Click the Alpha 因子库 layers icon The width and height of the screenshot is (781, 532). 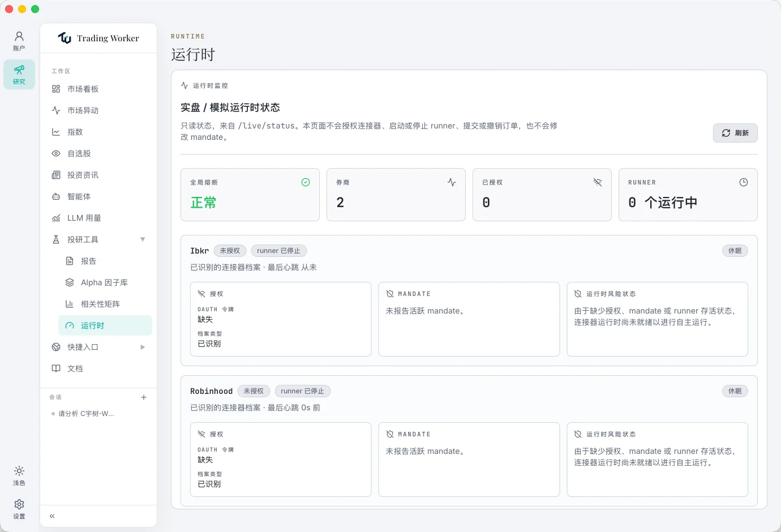(70, 282)
